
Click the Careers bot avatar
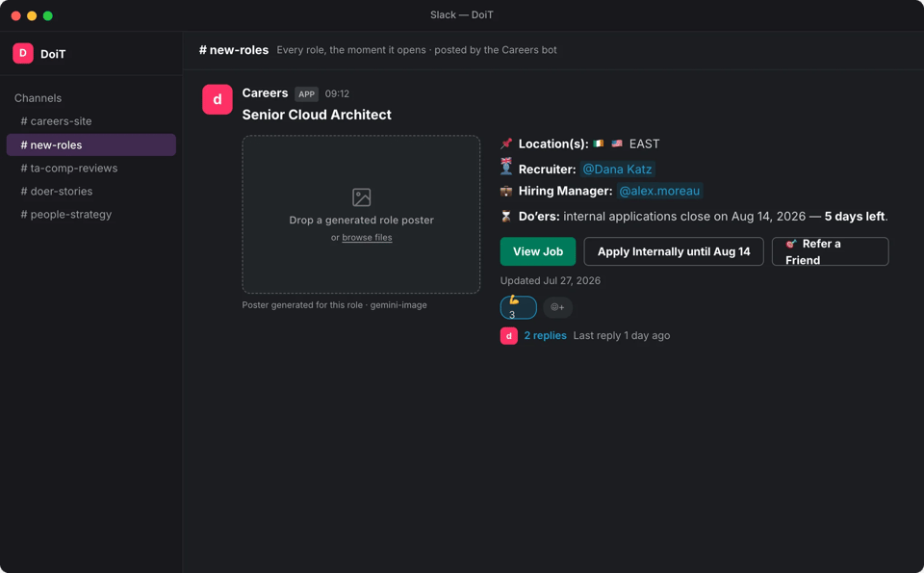[217, 99]
